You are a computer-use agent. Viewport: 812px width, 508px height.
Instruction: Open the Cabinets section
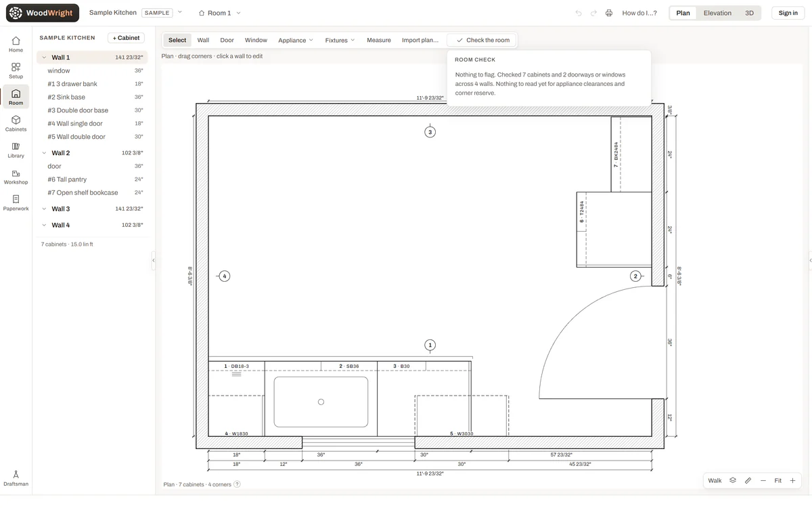[x=16, y=123]
